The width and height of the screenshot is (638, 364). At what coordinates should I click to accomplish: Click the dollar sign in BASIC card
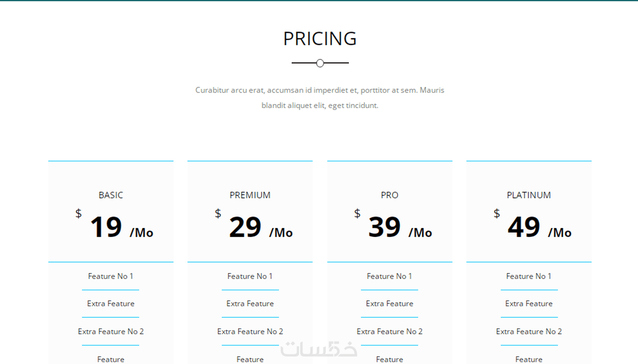point(78,214)
